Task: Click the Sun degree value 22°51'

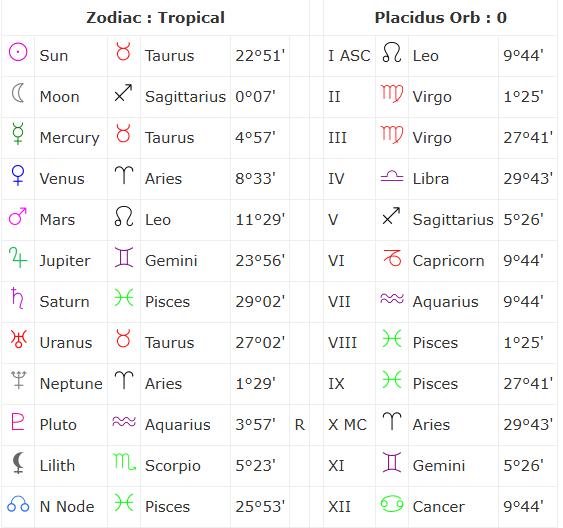Action: click(260, 56)
